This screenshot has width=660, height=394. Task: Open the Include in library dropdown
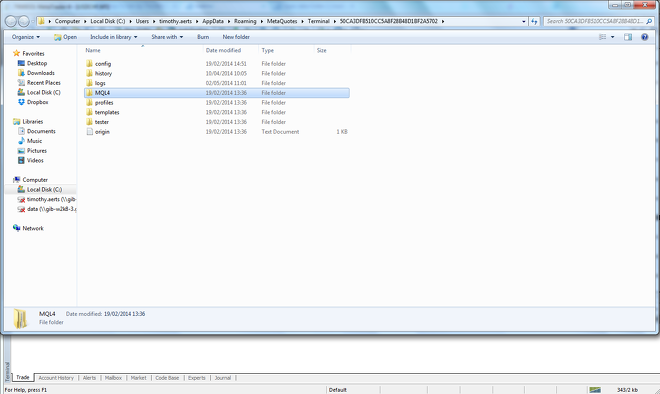click(114, 37)
